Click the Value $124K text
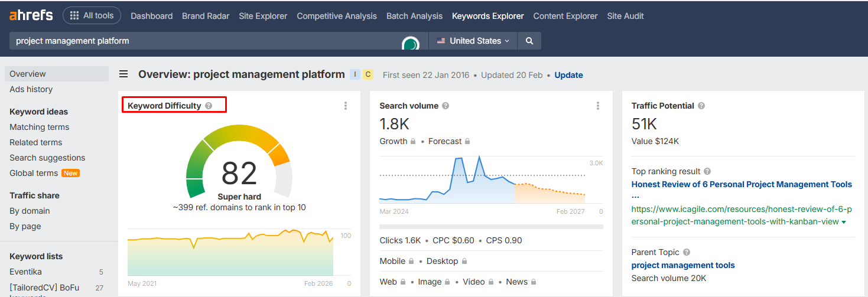868x297 pixels. [655, 141]
